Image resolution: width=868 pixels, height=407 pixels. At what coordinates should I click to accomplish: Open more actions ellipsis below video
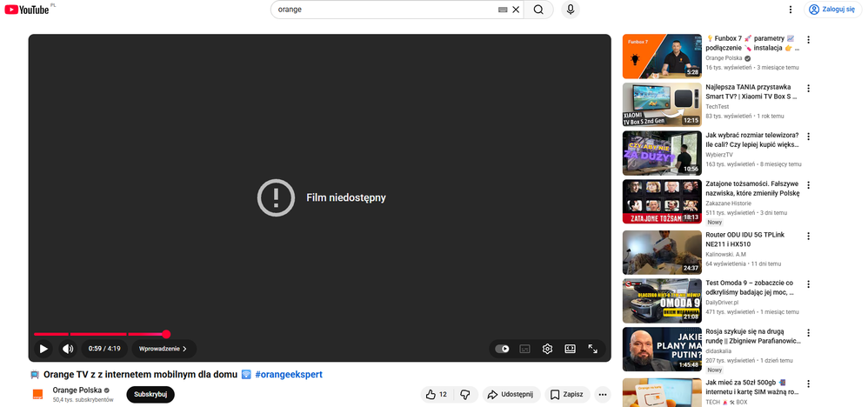pyautogui.click(x=603, y=394)
